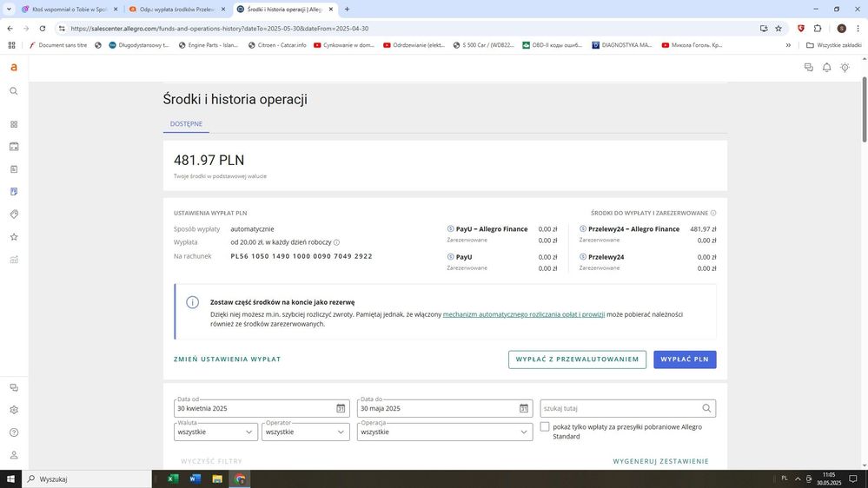Click the Allegro logo in the sidebar

[14, 68]
